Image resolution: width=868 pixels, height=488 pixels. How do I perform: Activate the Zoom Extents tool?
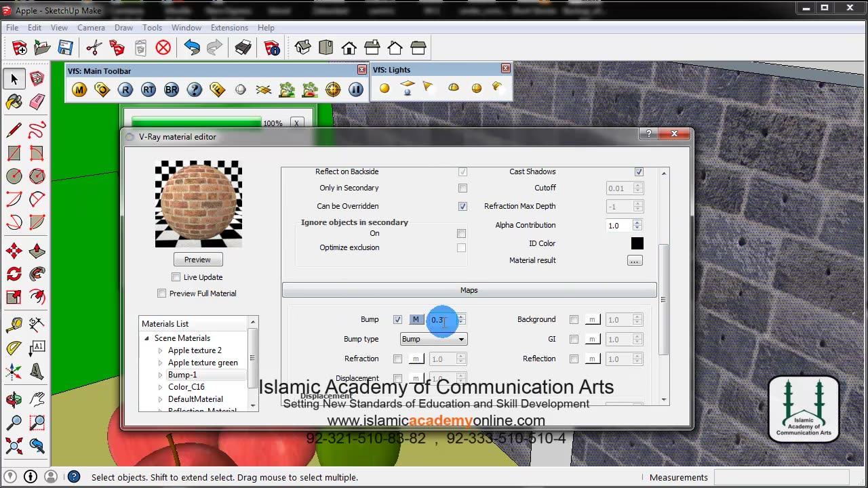[x=14, y=446]
